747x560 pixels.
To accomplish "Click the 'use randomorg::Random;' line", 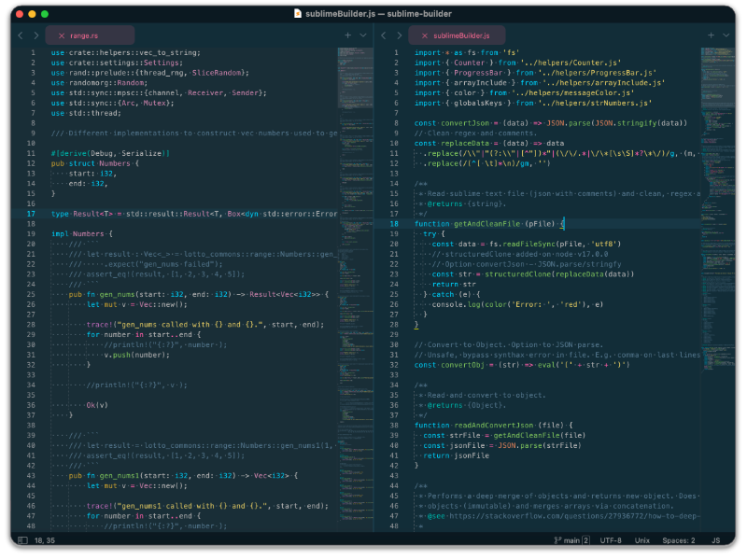I will (x=99, y=83).
